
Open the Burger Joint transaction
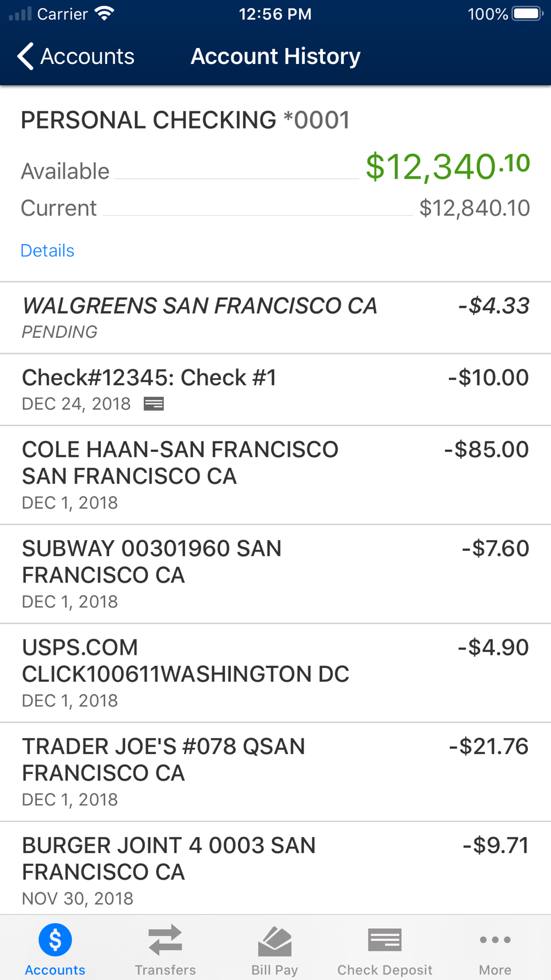point(275,869)
